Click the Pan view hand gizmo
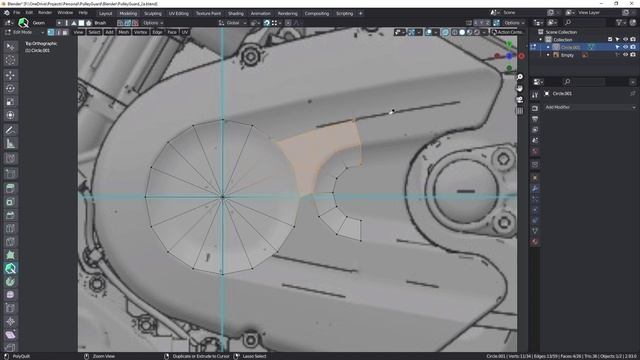Image resolution: width=640 pixels, height=360 pixels. (x=520, y=88)
